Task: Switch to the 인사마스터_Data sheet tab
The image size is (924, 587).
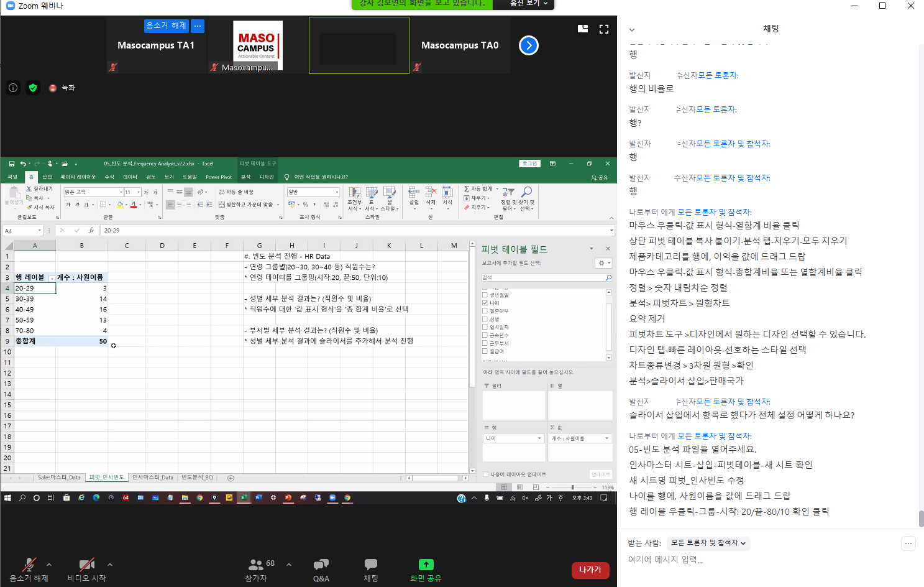Action: 152,478
